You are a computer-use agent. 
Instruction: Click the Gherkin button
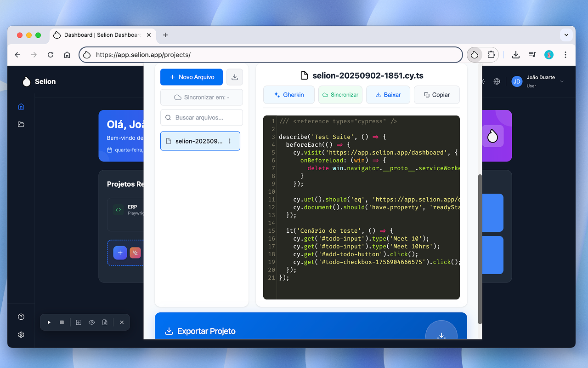[x=289, y=95]
